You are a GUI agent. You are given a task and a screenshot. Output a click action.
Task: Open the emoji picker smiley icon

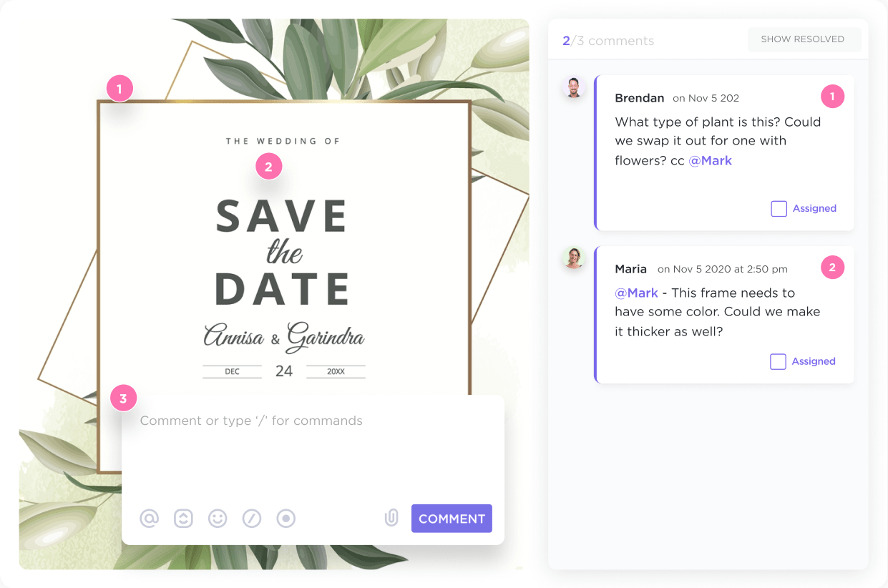point(218,519)
